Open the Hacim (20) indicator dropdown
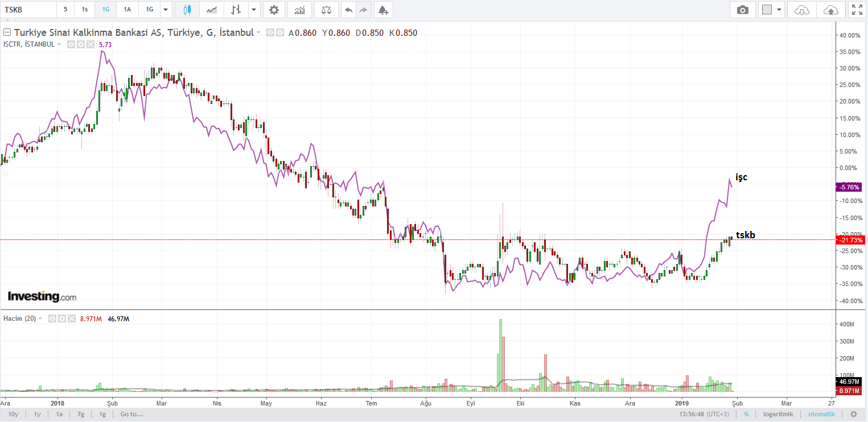 click(x=41, y=318)
